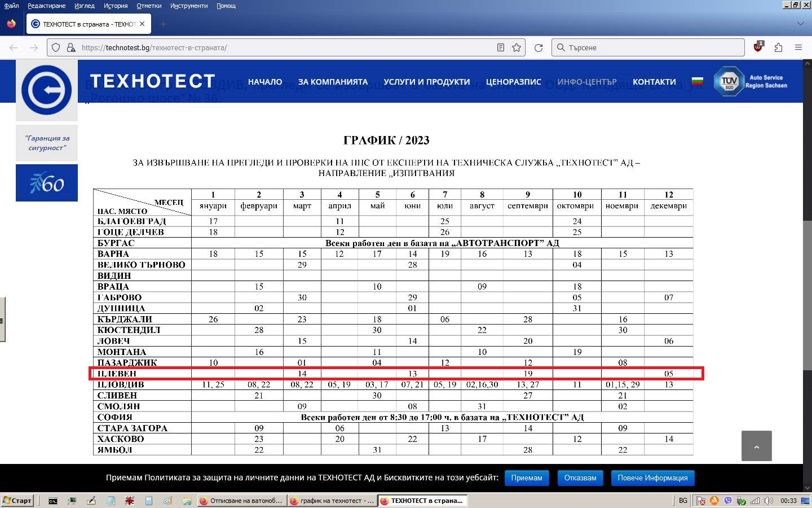This screenshot has height=508, width=812.
Task: Switch to 'график на технотест' taskbar window
Action: (332, 501)
